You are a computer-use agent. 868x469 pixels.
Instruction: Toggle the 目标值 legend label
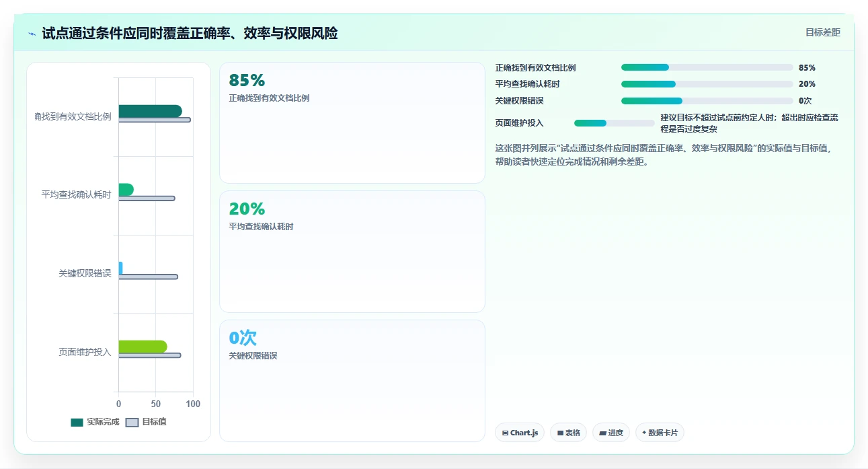pyautogui.click(x=155, y=423)
